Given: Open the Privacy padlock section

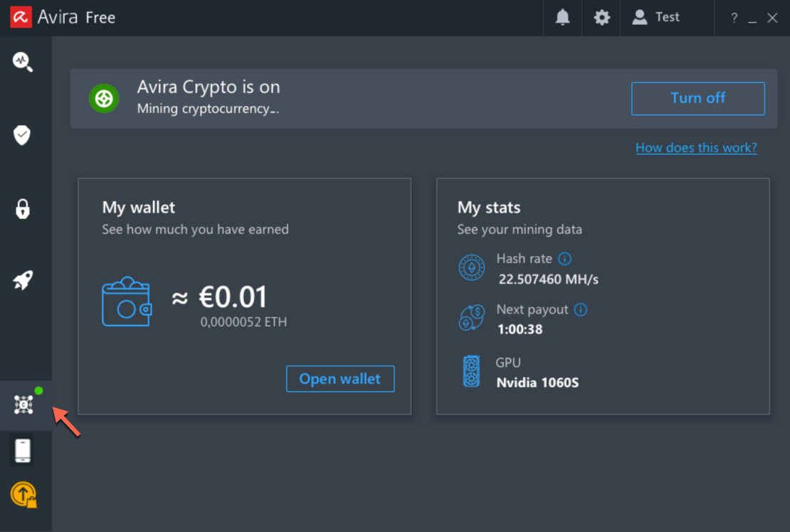Looking at the screenshot, I should [x=23, y=208].
